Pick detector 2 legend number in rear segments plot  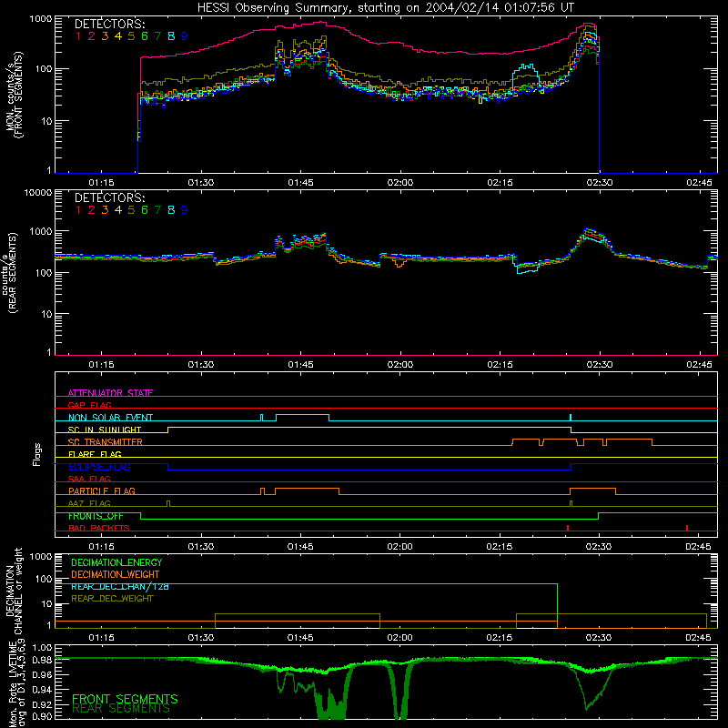tap(92, 210)
